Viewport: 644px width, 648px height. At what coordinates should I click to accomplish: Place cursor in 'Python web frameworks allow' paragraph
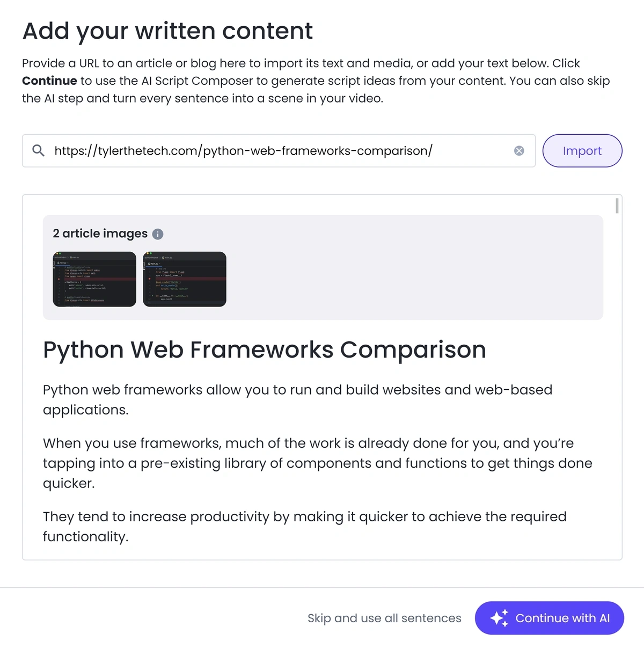coord(297,399)
